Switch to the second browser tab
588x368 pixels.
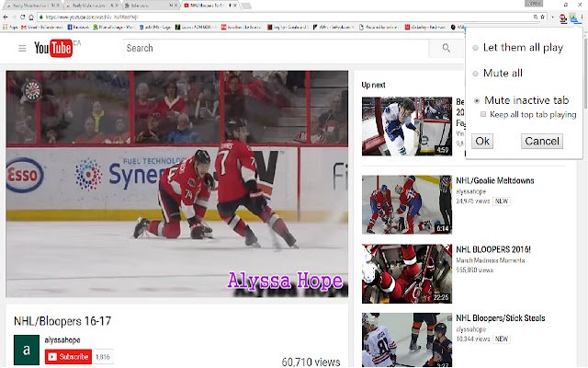coord(92,6)
